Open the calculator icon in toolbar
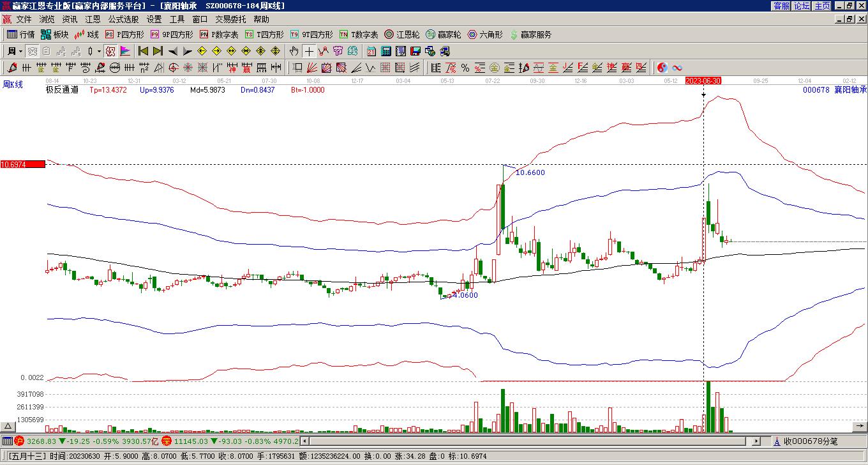Viewport: 868px width, 465px height. pos(386,51)
